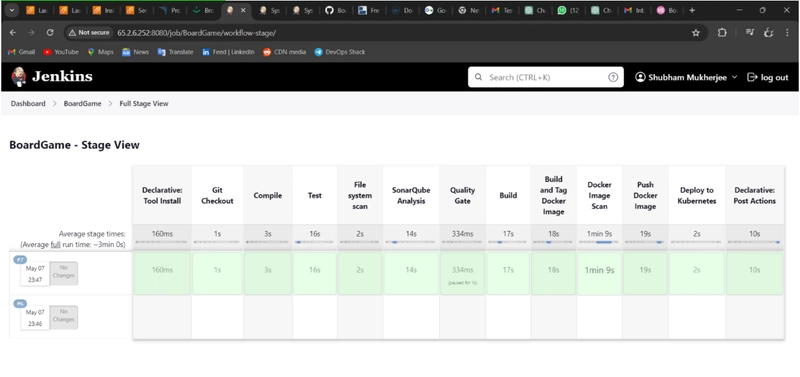This screenshot has height=377, width=800.
Task: Go to Dashboard breadcrumb link
Action: (x=28, y=104)
